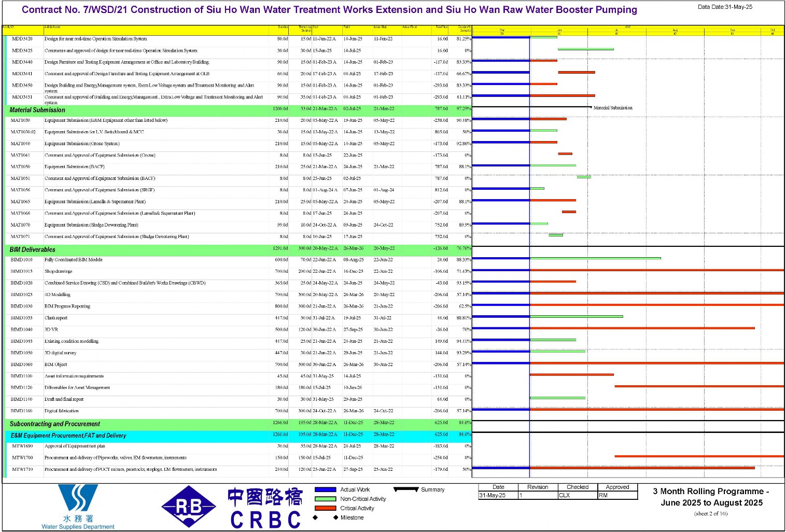Select the 'BIM Object' activity name
The height and width of the screenshot is (532, 786).
tap(56, 365)
